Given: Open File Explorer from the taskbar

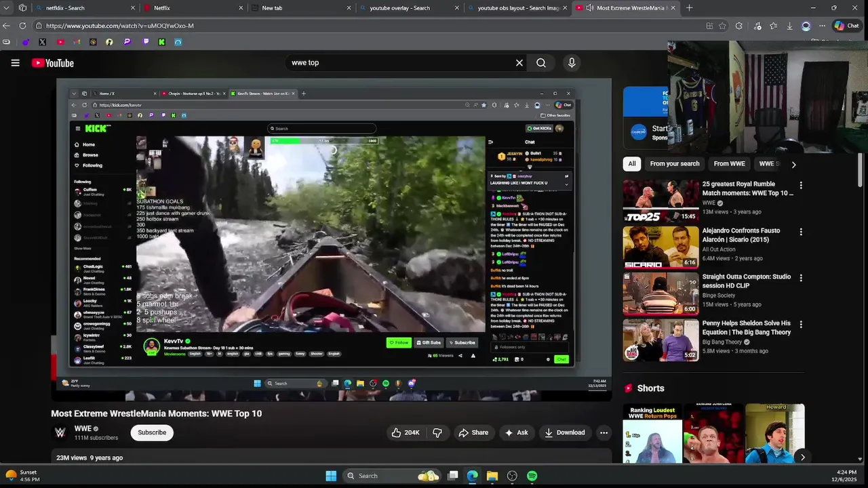Looking at the screenshot, I should pyautogui.click(x=492, y=476).
